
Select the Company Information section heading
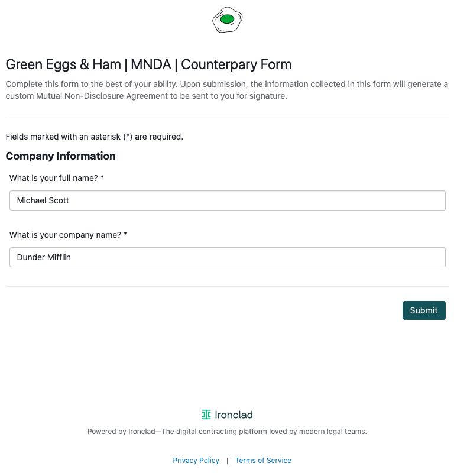61,156
